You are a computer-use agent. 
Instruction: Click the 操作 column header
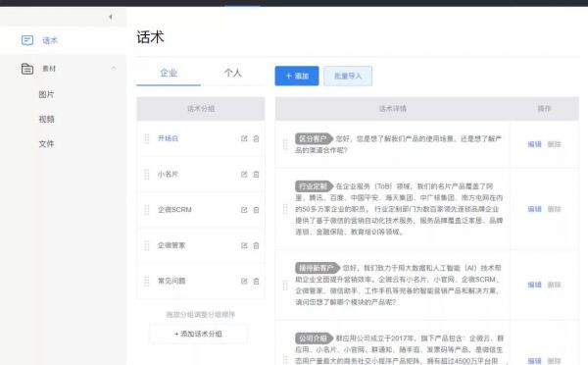(x=544, y=109)
